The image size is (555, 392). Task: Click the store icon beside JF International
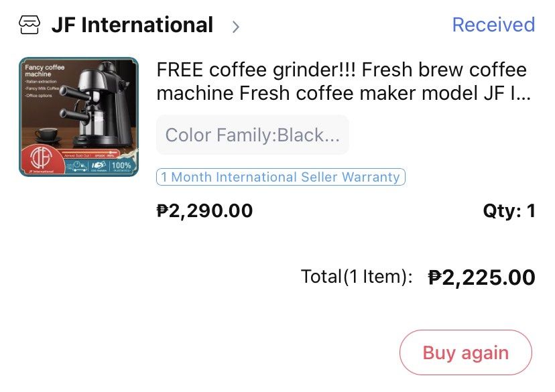tap(30, 26)
